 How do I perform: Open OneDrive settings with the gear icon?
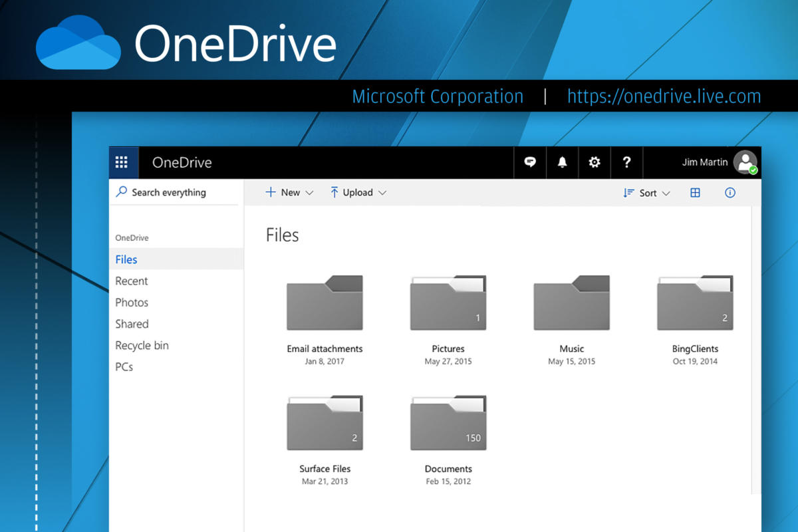click(595, 162)
